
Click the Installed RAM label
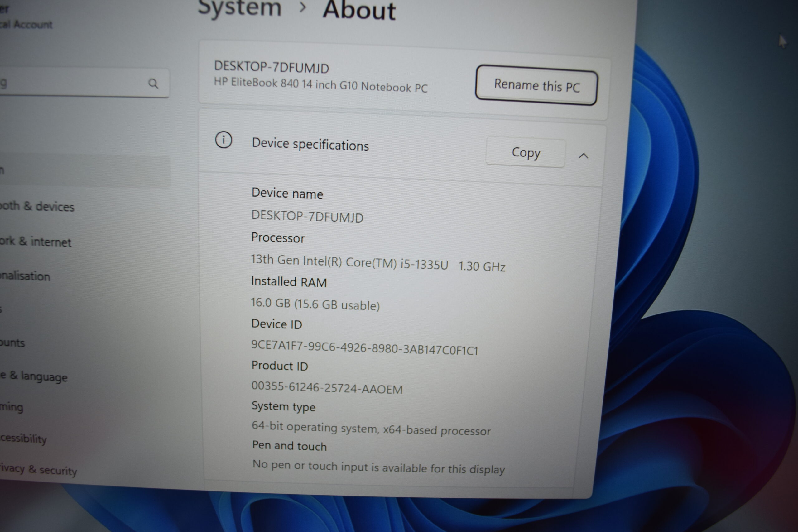pos(289,282)
